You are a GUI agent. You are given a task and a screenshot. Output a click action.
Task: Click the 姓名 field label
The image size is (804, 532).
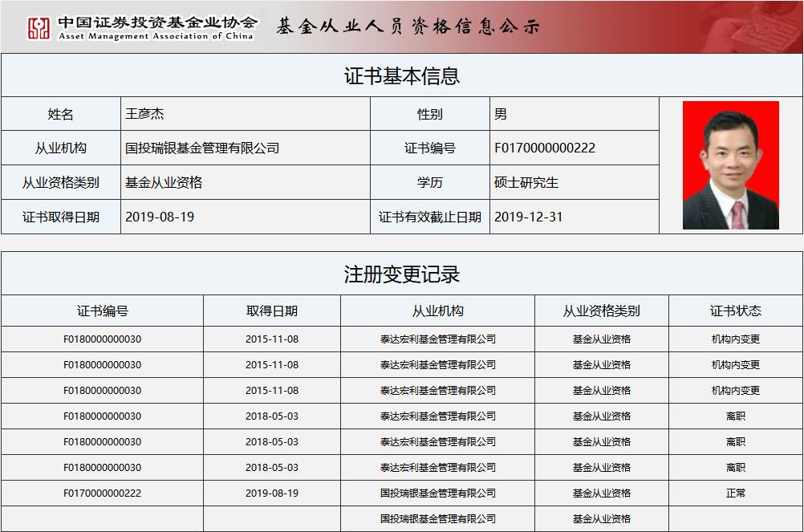pyautogui.click(x=60, y=114)
